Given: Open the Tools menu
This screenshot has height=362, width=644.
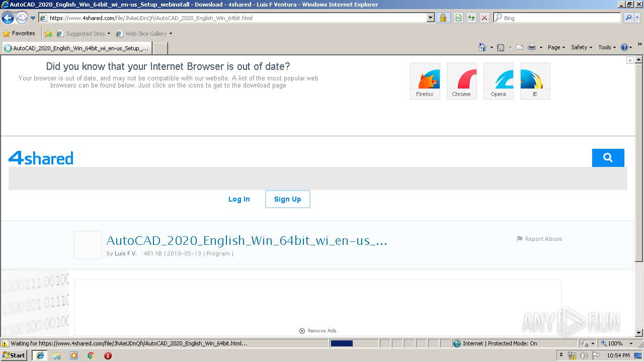Looking at the screenshot, I should [x=607, y=47].
